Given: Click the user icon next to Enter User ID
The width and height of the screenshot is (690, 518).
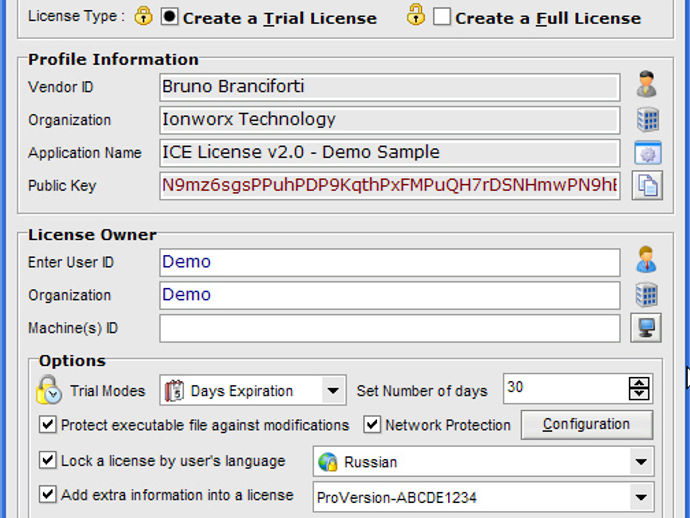Looking at the screenshot, I should coord(646,259).
